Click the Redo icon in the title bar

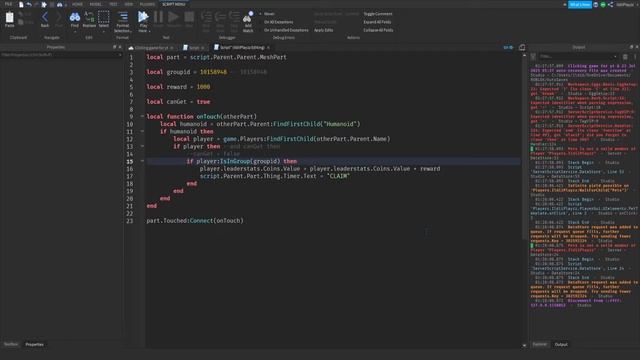pyautogui.click(x=36, y=4)
